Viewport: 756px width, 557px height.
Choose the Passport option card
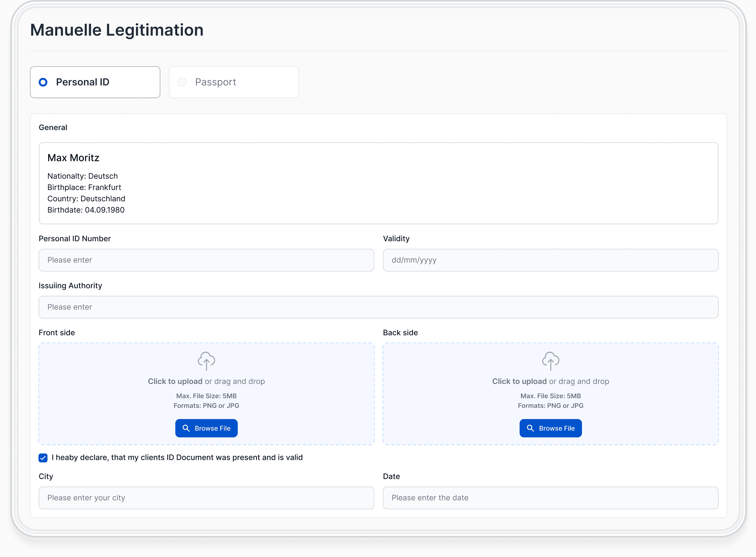(x=233, y=82)
